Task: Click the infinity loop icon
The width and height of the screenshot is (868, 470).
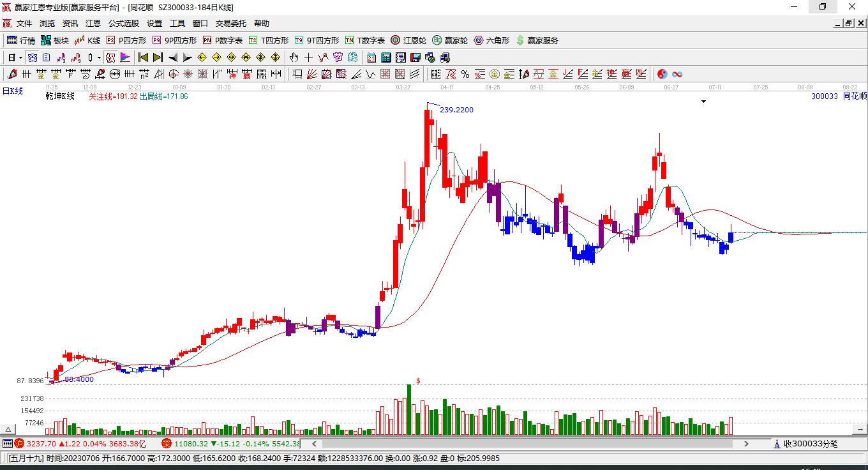Action: coord(677,74)
